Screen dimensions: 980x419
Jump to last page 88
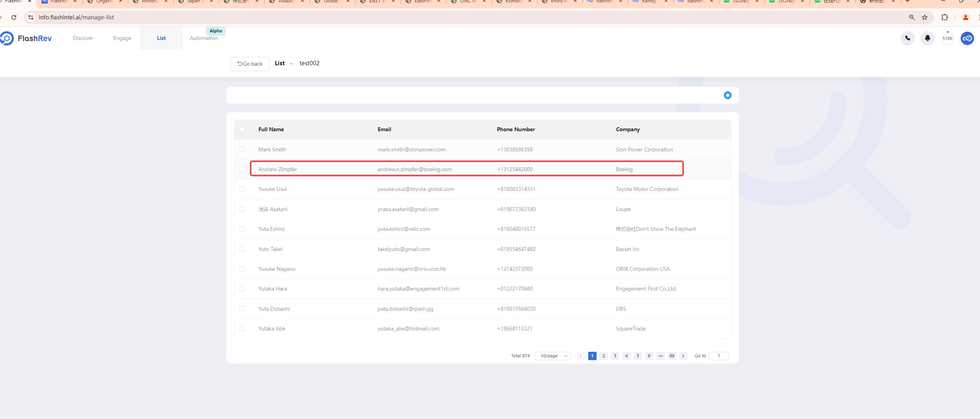(x=672, y=356)
